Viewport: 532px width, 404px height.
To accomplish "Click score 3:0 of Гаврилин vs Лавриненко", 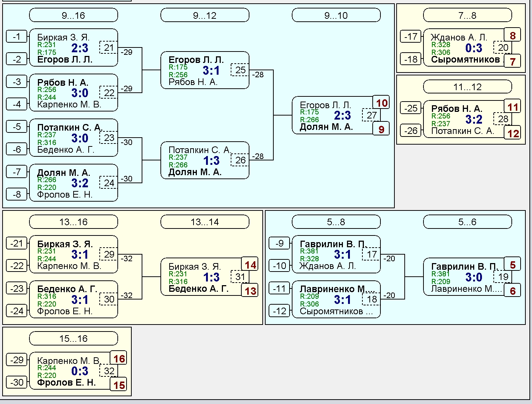I will click(x=474, y=277).
